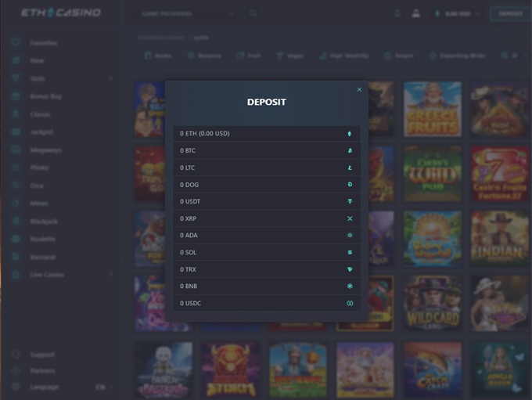Select the High Volatility filter tab
The height and width of the screenshot is (400, 532).
click(343, 56)
